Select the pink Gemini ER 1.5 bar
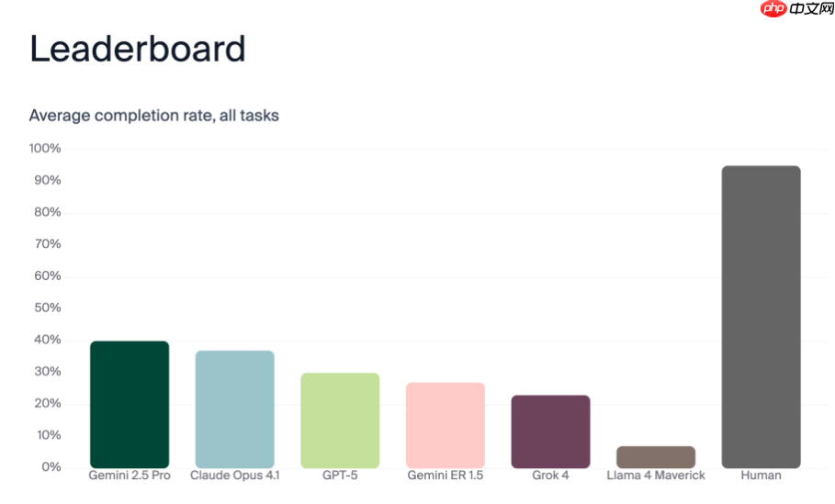Viewport: 835px width, 504px height. 446,424
